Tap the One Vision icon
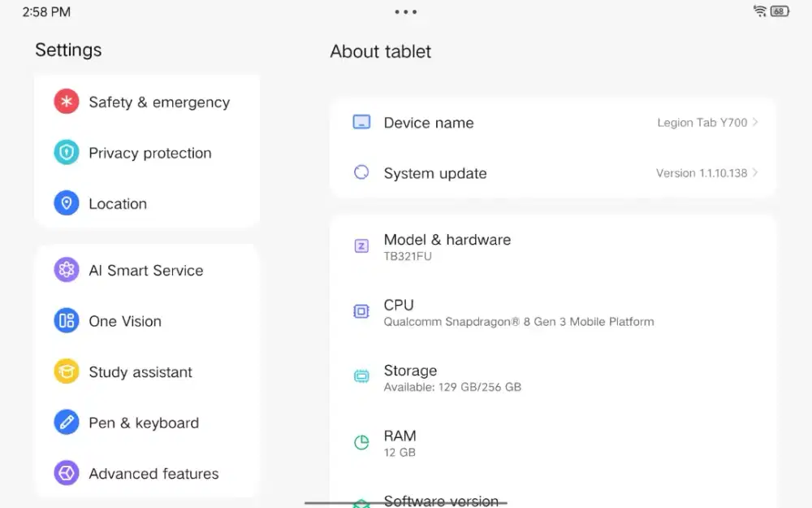Image resolution: width=812 pixels, height=508 pixels. (67, 321)
